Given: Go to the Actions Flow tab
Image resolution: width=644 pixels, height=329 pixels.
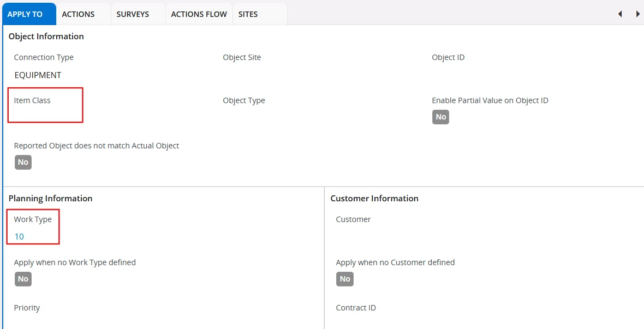Looking at the screenshot, I should [199, 14].
